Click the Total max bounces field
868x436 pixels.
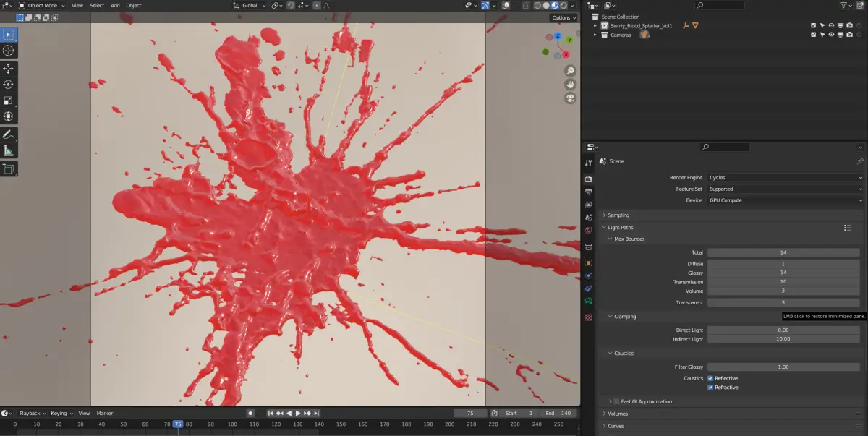783,252
